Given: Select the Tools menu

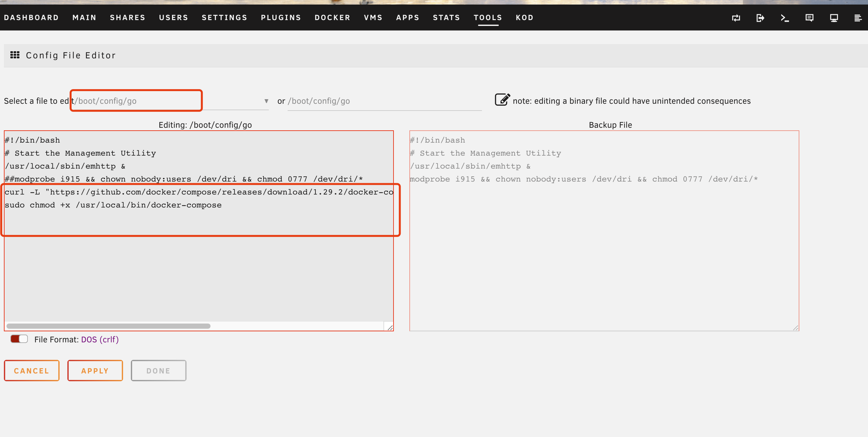Looking at the screenshot, I should (488, 18).
